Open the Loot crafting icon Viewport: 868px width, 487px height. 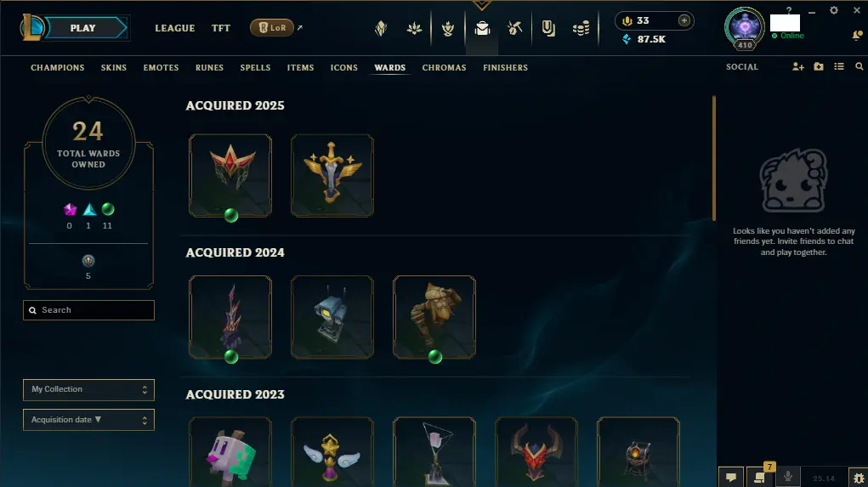coord(514,28)
